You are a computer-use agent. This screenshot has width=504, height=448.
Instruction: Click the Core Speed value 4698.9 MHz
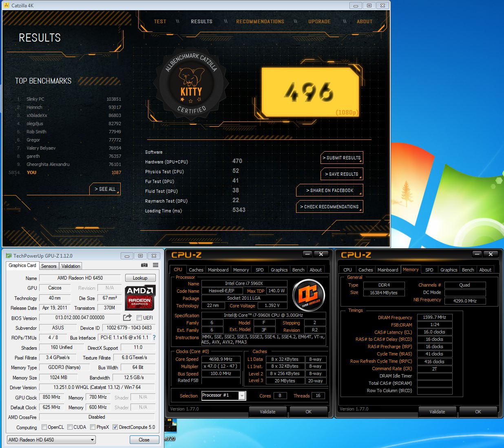[x=221, y=359]
